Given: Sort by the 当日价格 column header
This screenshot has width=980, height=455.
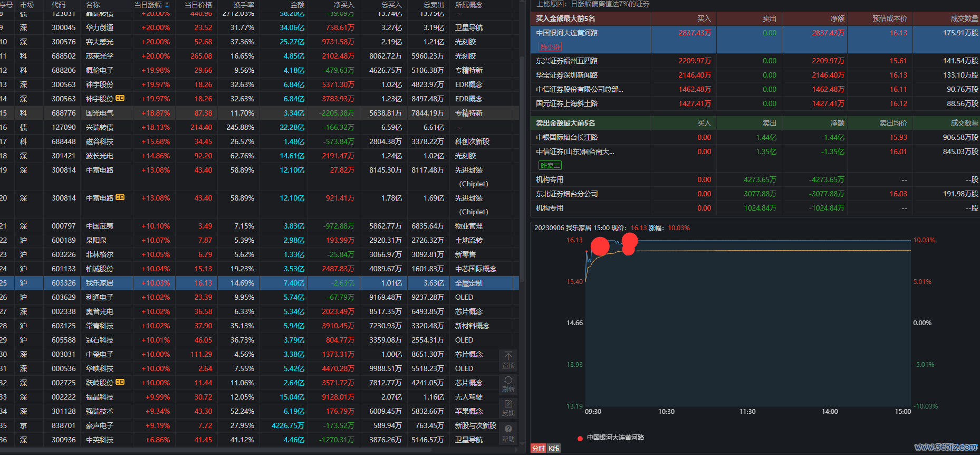Looking at the screenshot, I should [x=198, y=5].
